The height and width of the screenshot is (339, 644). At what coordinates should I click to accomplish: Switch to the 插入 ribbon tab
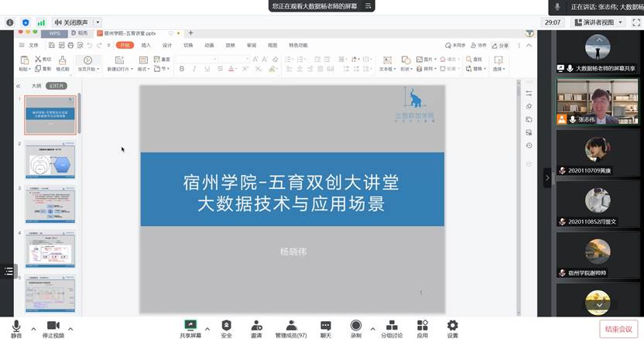point(146,45)
